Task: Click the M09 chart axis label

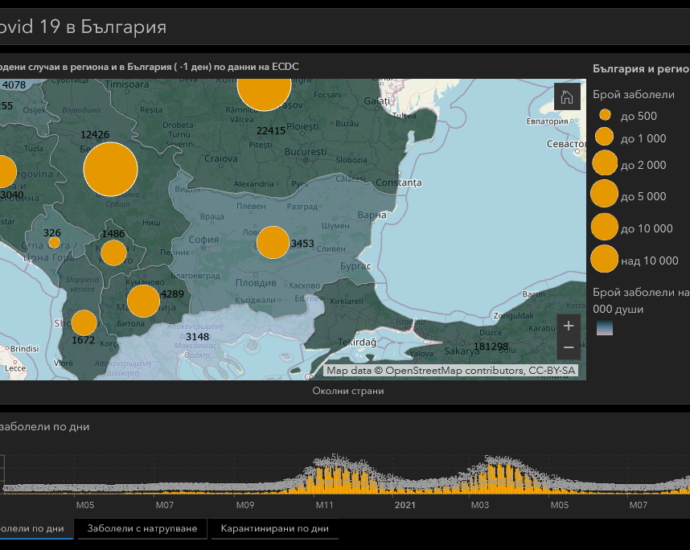Action: pos(245,505)
